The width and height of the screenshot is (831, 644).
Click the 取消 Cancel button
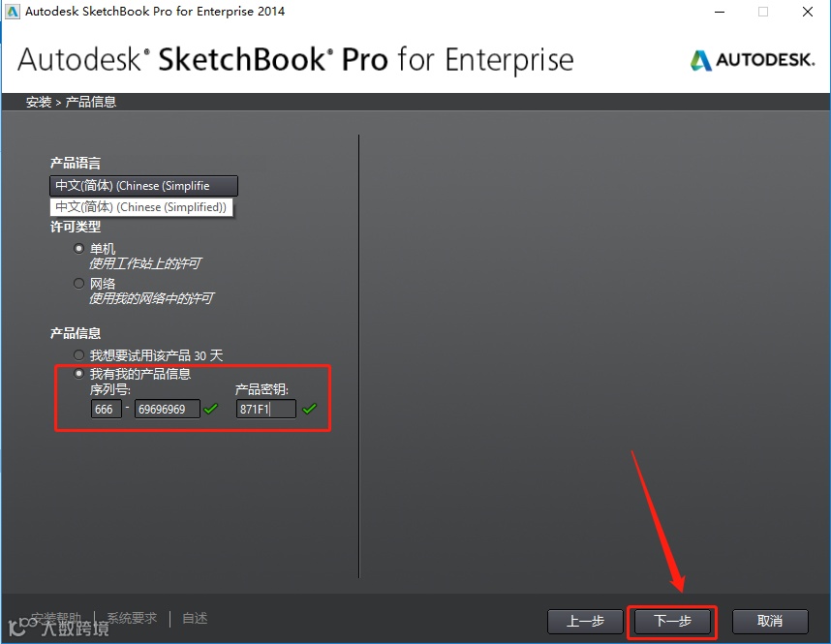point(770,621)
